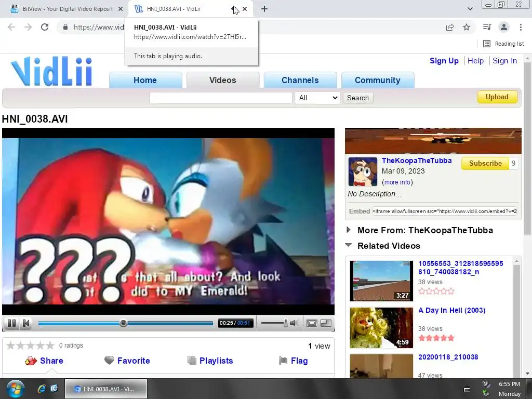Pause the video with the pause button
532x399 pixels.
coord(11,323)
